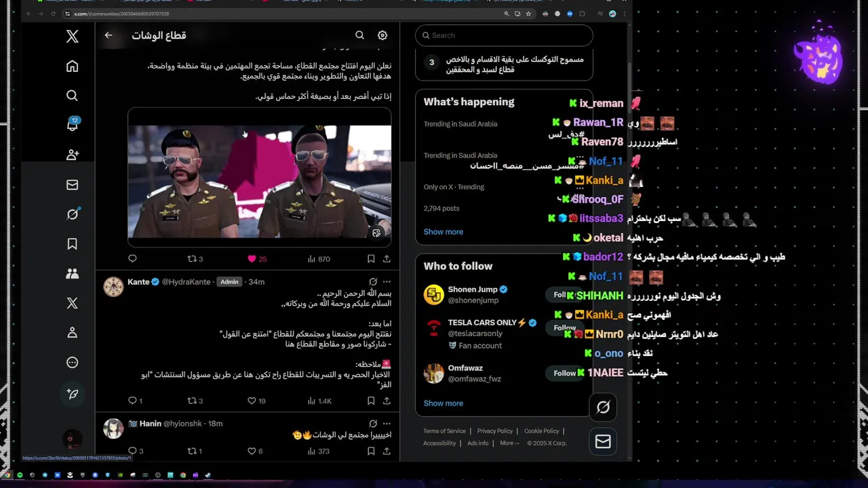Open trend showing 2,794 posts

coord(504,198)
